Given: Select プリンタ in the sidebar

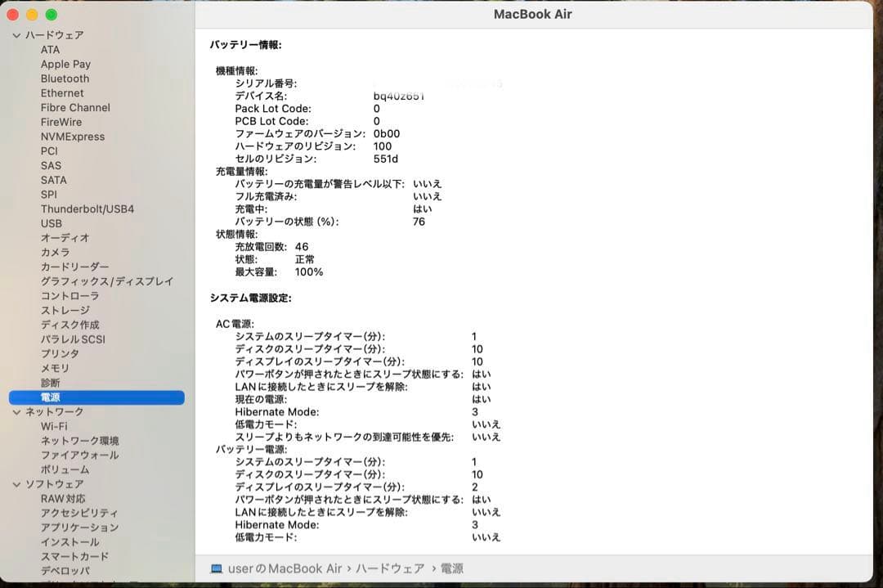Looking at the screenshot, I should [60, 354].
